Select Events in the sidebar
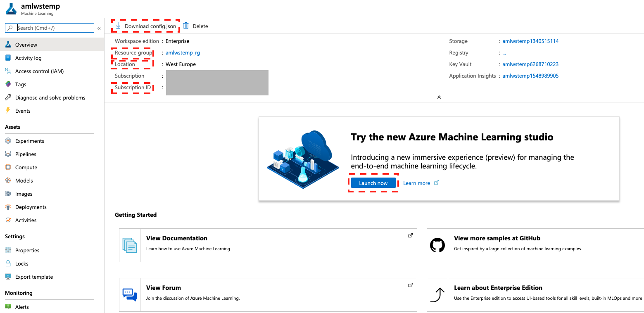Viewport: 644px width, 313px height. [52, 111]
